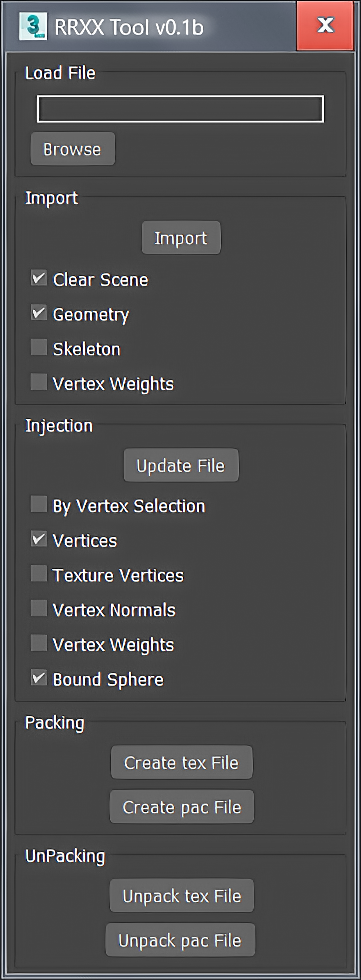361x980 pixels.
Task: Enable Vertex Weights under Import
Action: point(39,382)
